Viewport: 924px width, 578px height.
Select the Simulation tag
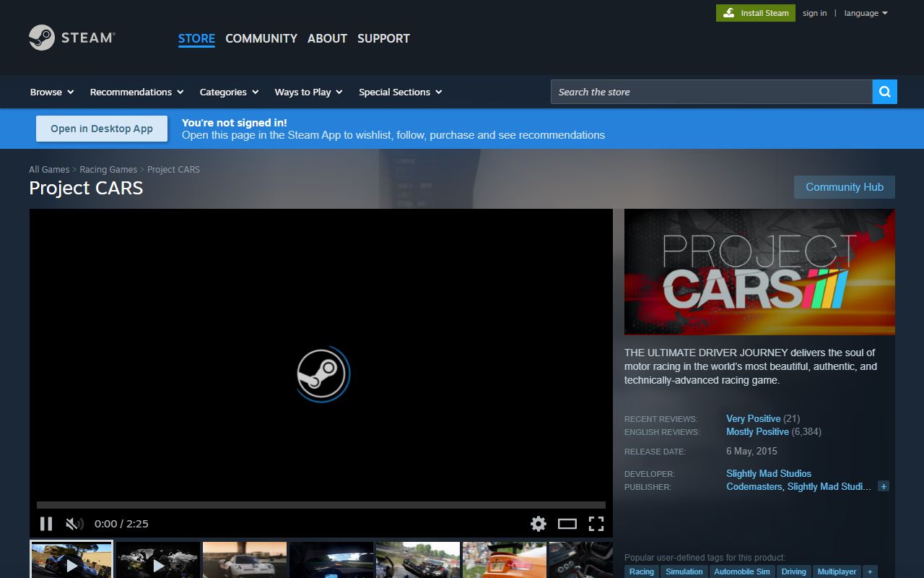(684, 571)
